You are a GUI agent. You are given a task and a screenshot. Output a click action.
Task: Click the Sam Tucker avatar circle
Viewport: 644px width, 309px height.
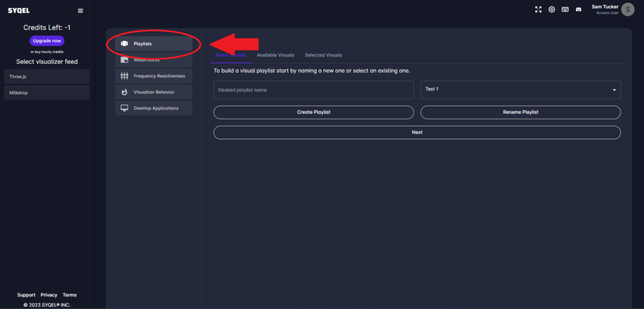click(627, 10)
